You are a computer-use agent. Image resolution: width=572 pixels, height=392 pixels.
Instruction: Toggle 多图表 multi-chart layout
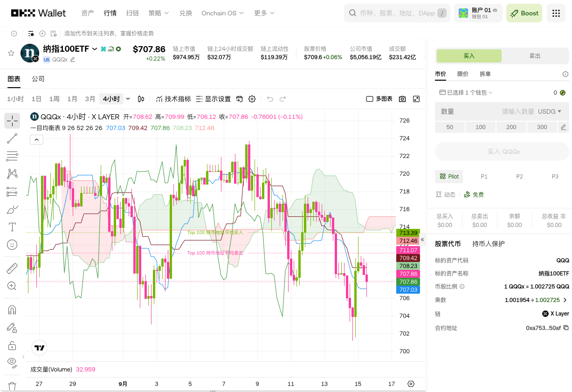tap(379, 99)
